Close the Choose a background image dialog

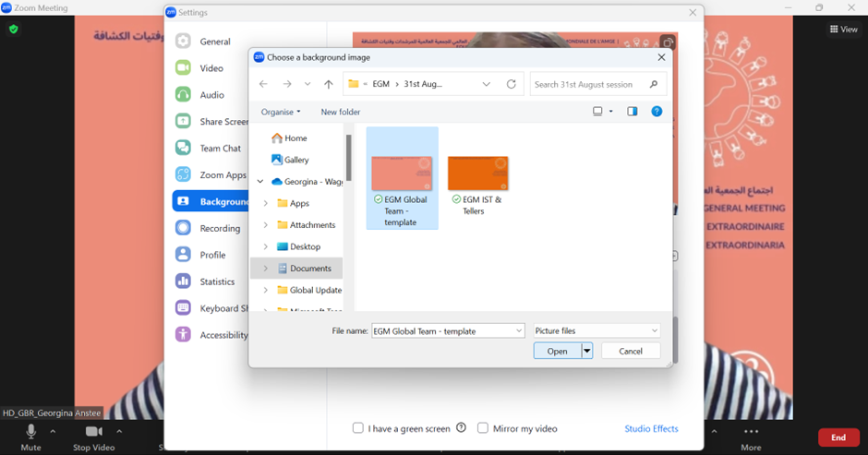tap(661, 57)
